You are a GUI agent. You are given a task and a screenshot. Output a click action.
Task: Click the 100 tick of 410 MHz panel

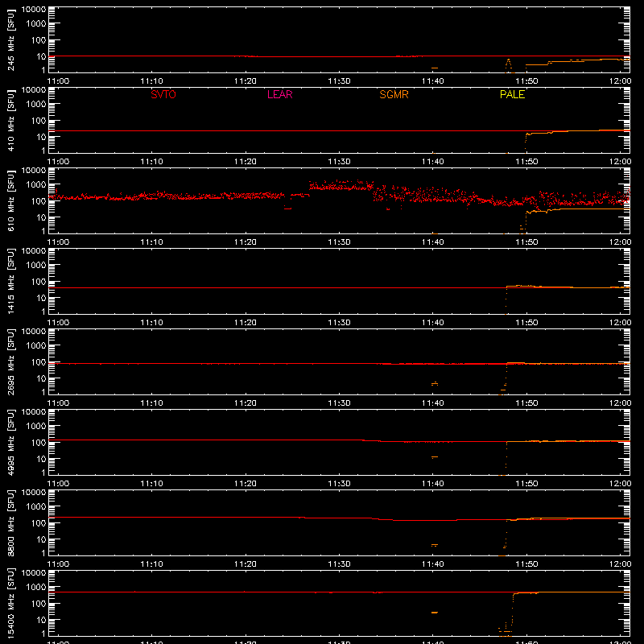39,121
